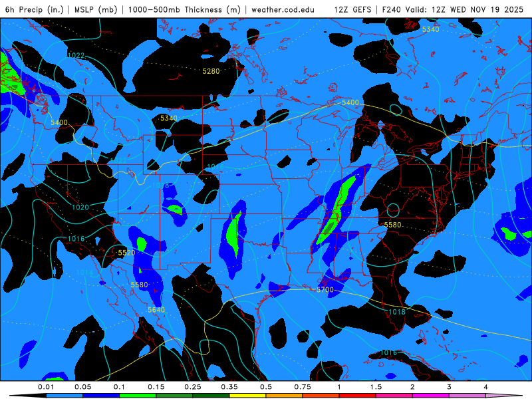Select the 5700 thickness contour label
This screenshot has height=399, width=532.
pyautogui.click(x=325, y=290)
